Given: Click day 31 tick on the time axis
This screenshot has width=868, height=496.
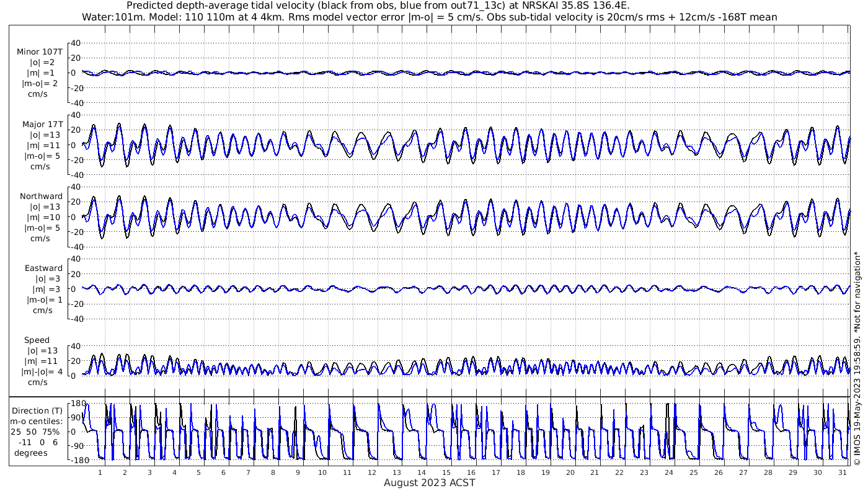Looking at the screenshot, I should pyautogui.click(x=841, y=472).
